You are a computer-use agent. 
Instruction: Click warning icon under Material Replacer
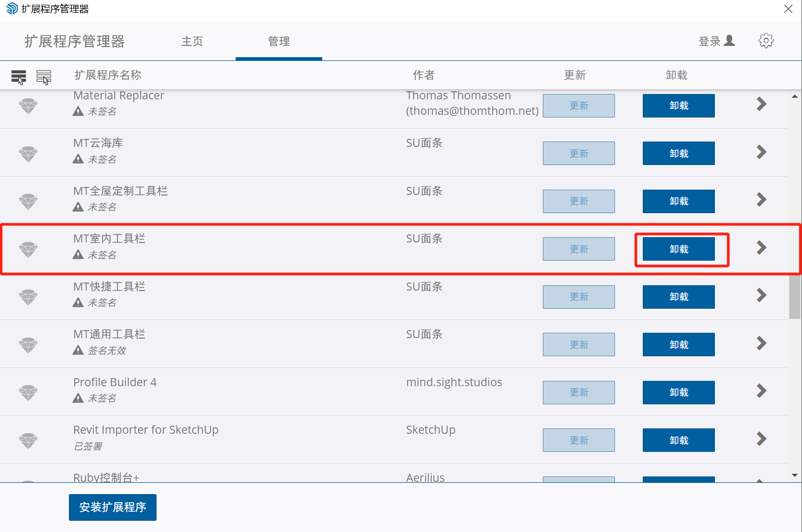tap(79, 111)
